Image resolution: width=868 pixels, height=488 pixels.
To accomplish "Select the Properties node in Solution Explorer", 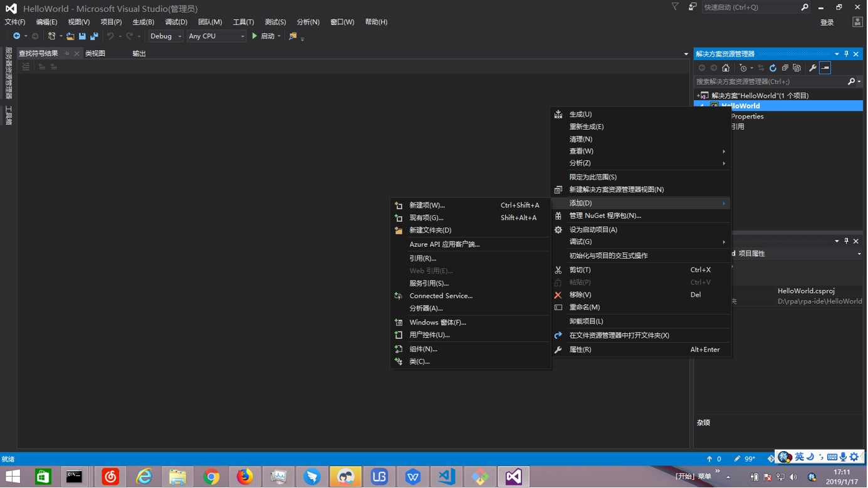I will click(x=747, y=117).
